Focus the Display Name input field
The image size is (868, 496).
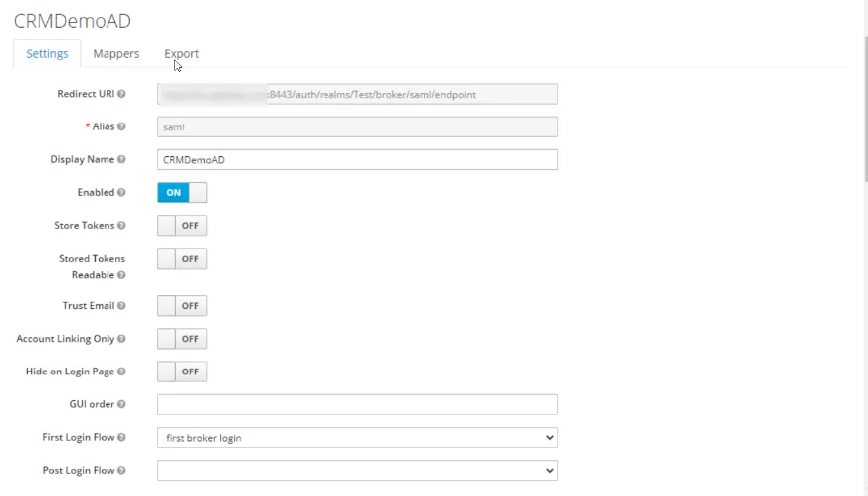tap(357, 160)
